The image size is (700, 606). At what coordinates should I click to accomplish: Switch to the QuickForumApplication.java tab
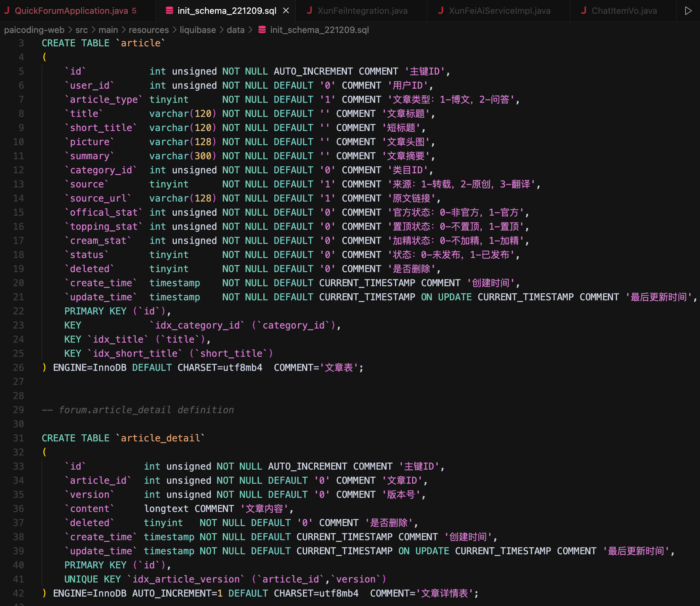pos(71,11)
